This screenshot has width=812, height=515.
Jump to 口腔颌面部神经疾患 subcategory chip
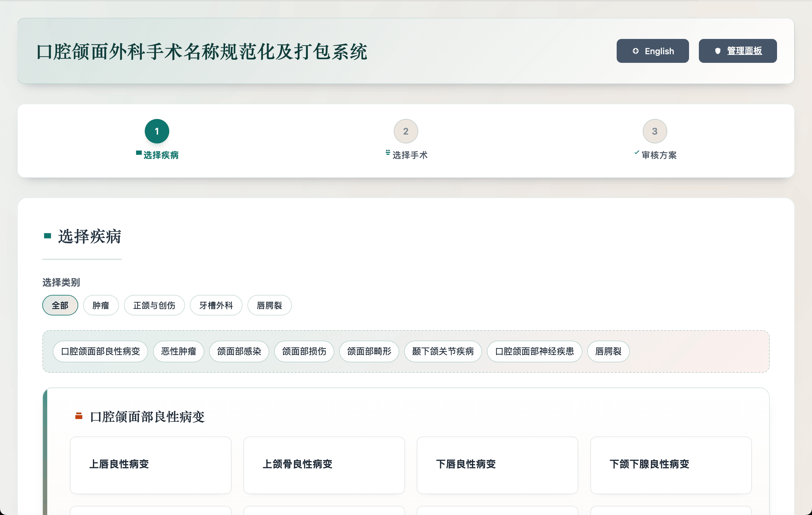pos(534,352)
